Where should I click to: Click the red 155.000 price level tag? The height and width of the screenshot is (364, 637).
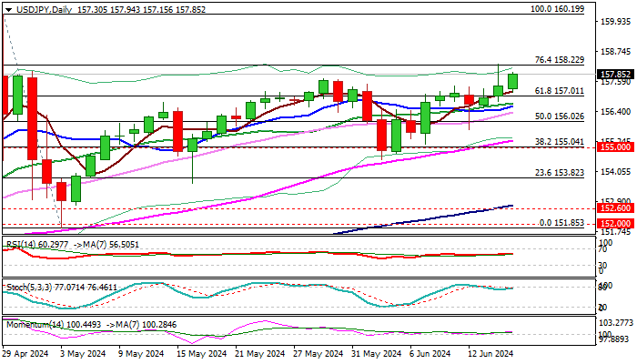click(614, 147)
